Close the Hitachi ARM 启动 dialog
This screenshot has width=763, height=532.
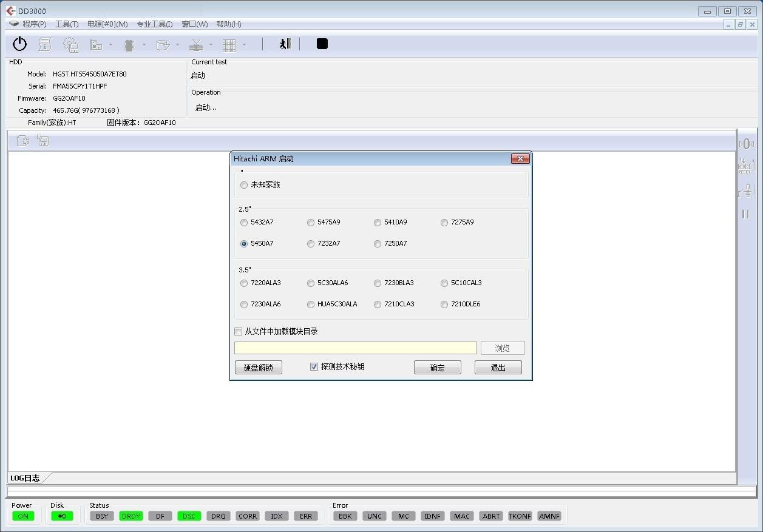[x=520, y=159]
